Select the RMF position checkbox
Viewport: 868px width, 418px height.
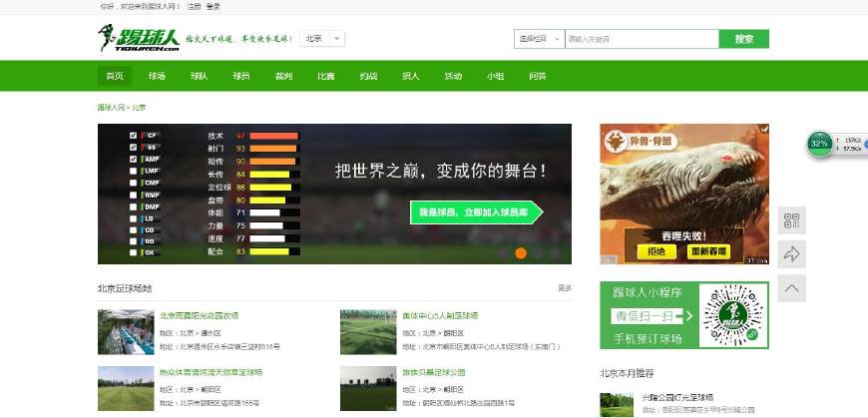coord(133,195)
